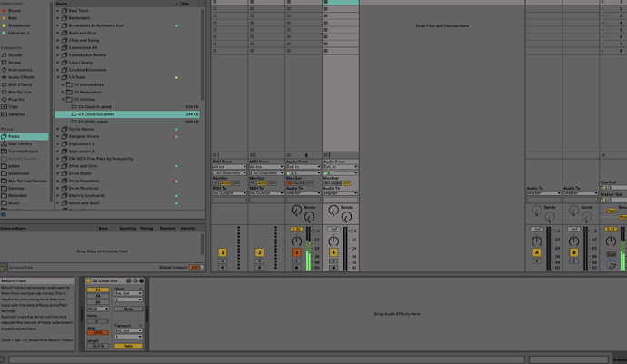
Task: Toggle the CV Clock Out device activator
Action: click(88, 280)
